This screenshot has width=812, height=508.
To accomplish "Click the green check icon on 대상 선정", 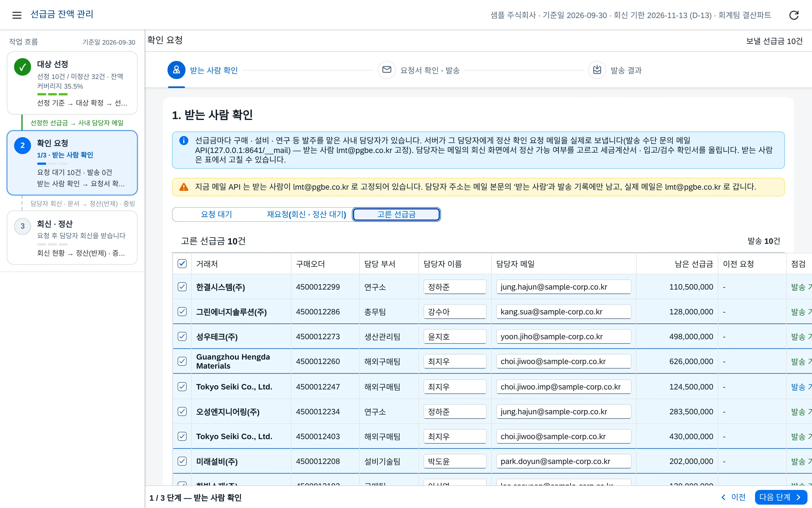I will (x=23, y=67).
